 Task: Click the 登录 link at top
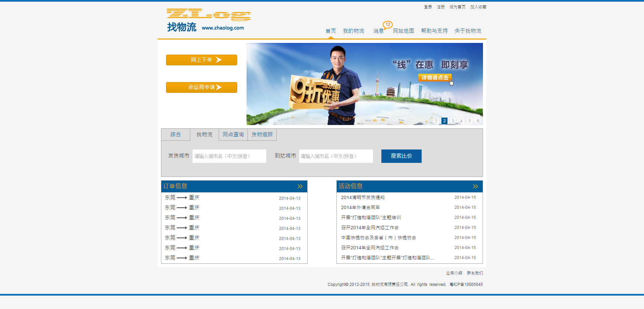(428, 7)
